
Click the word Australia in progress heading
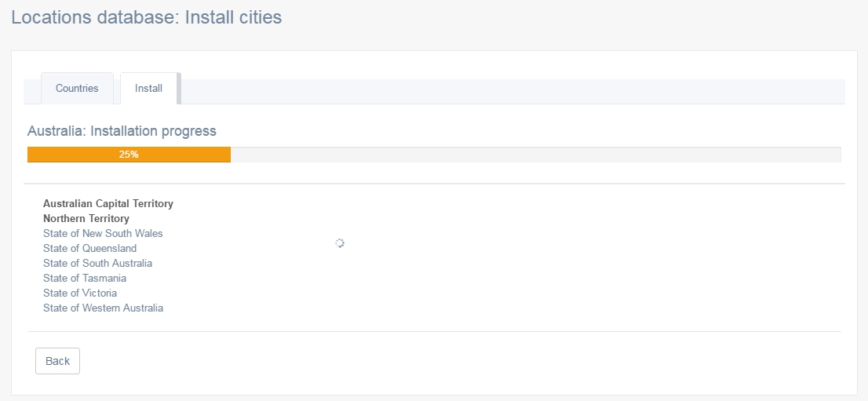pyautogui.click(x=55, y=131)
